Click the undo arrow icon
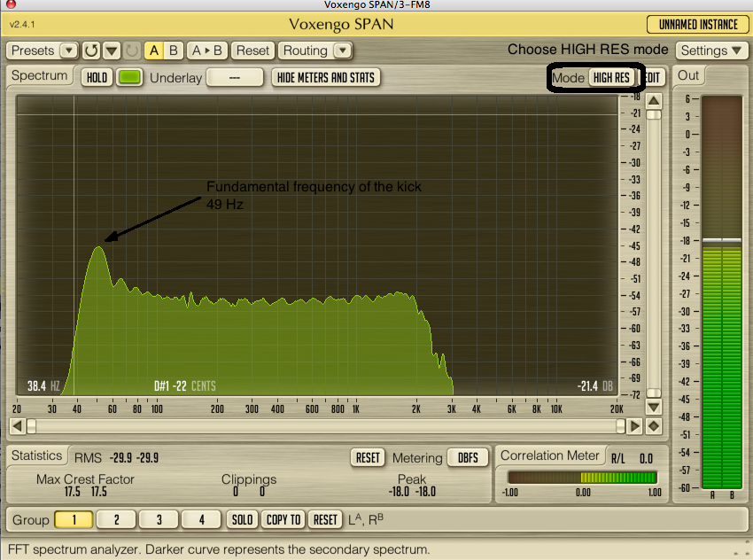 [x=91, y=51]
